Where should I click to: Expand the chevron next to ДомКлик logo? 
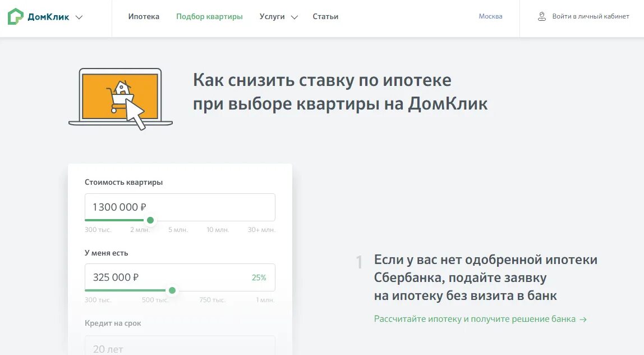click(x=79, y=17)
